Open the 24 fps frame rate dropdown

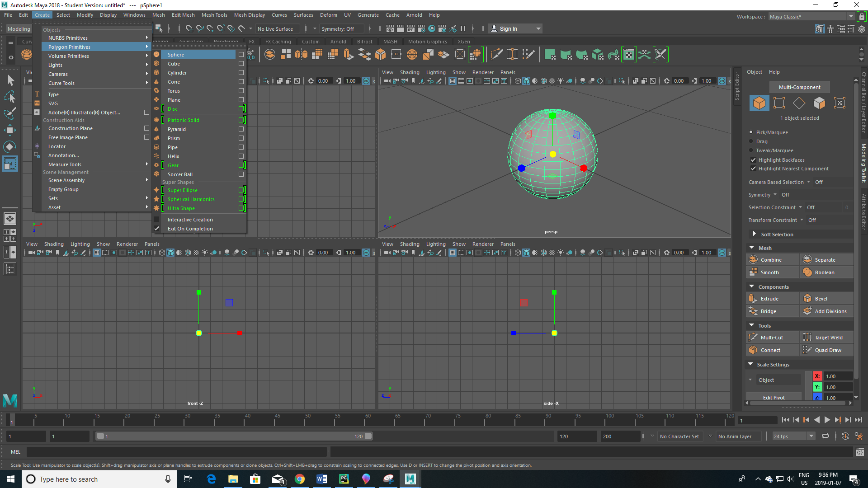tap(793, 436)
